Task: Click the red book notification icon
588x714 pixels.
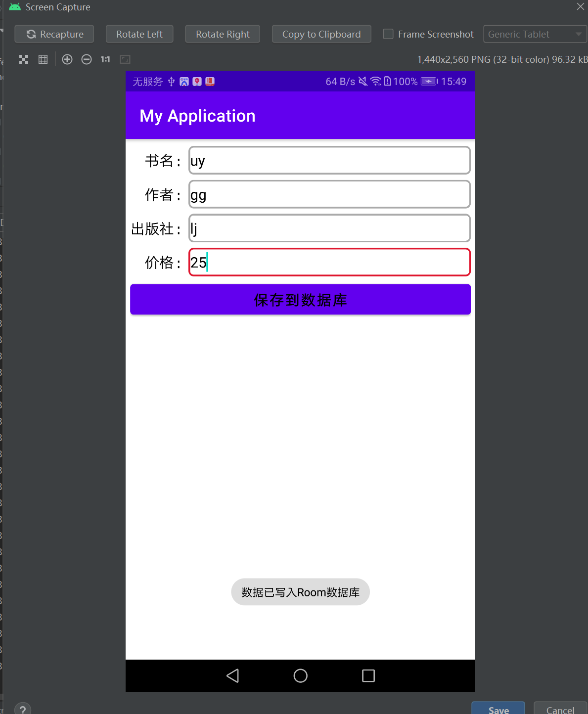Action: (x=210, y=82)
